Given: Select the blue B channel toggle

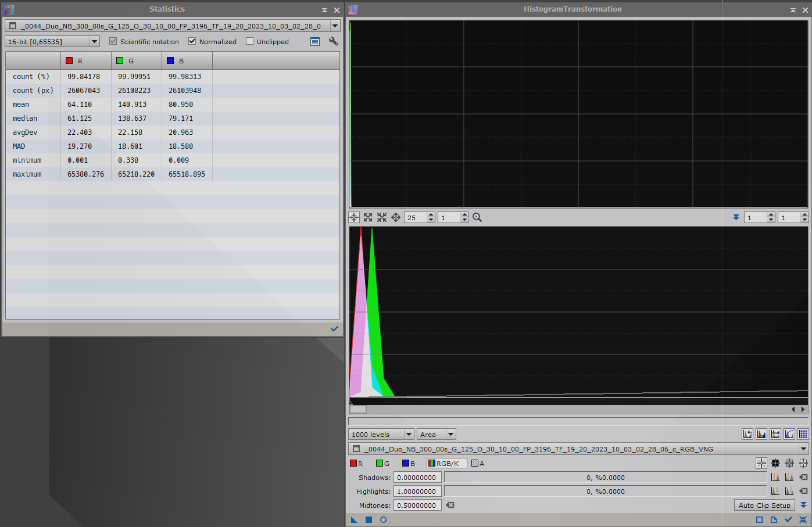Looking at the screenshot, I should (x=409, y=463).
